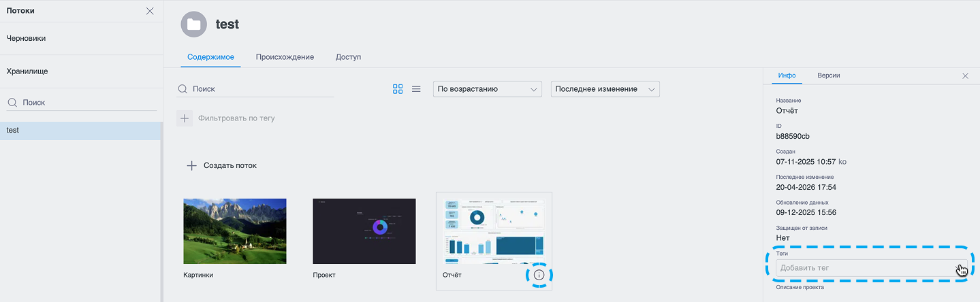Open the Картинки thumbnail
Viewport: 980px width, 302px height.
click(x=235, y=231)
